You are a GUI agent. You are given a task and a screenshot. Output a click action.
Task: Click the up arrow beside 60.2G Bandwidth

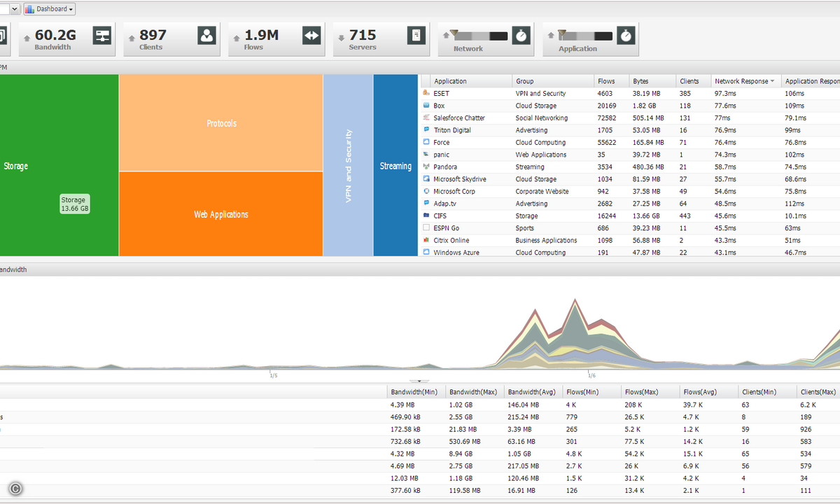pos(27,37)
